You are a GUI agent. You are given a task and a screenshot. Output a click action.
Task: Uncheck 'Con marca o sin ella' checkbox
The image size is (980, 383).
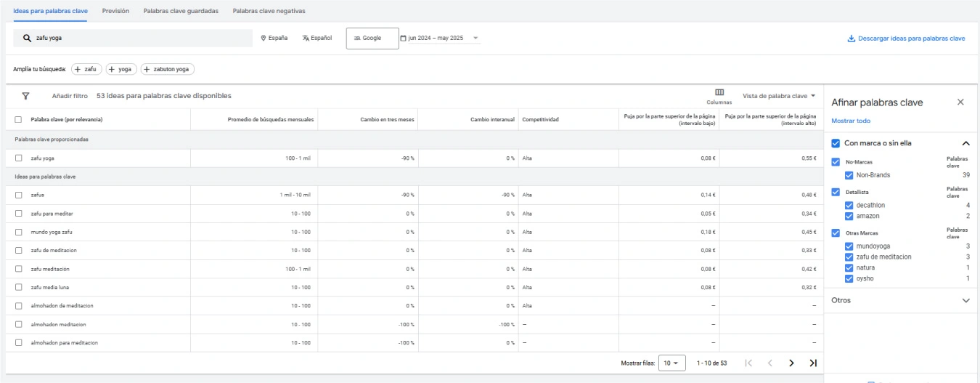(x=836, y=143)
